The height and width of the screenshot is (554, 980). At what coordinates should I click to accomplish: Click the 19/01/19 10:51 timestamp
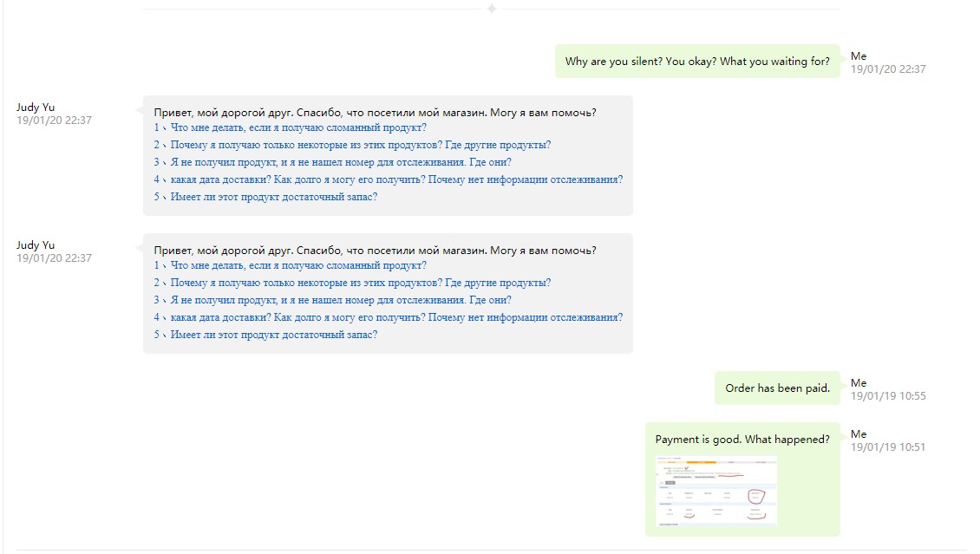pos(888,447)
